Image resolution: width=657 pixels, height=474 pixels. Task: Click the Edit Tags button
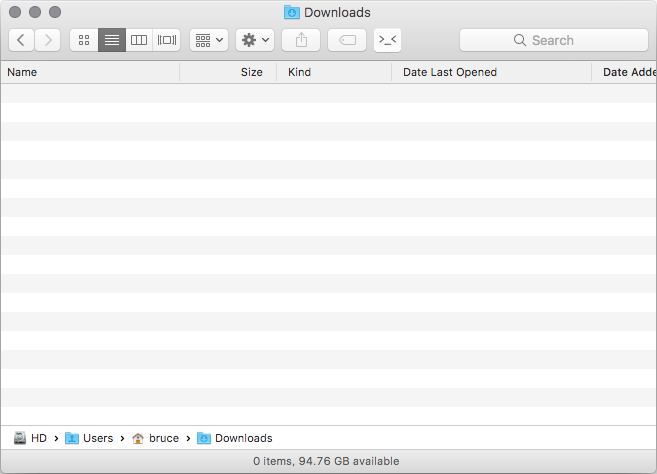[x=347, y=40]
